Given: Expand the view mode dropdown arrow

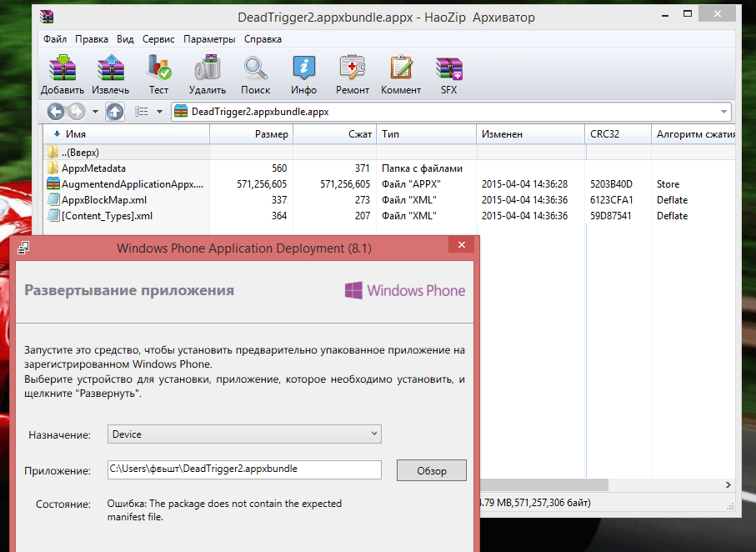Looking at the screenshot, I should coord(159,112).
